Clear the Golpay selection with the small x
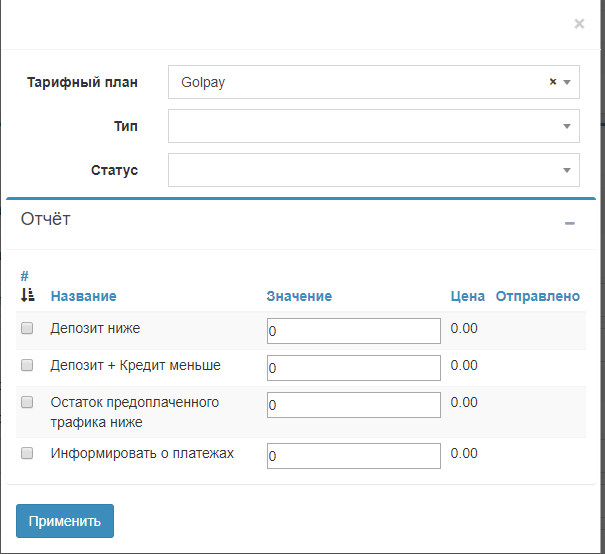Image resolution: width=605 pixels, height=554 pixels. (552, 83)
